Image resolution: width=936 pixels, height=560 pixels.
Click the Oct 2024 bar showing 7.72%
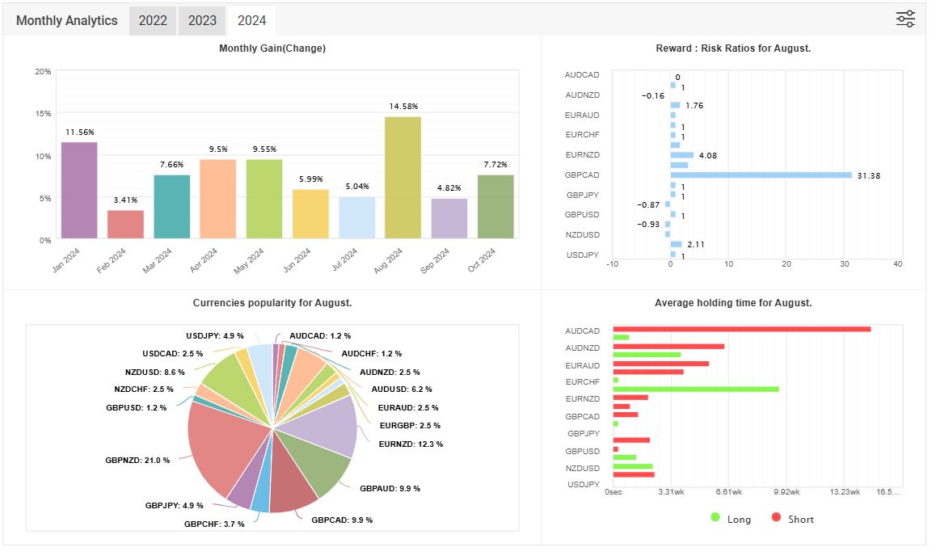coord(495,207)
